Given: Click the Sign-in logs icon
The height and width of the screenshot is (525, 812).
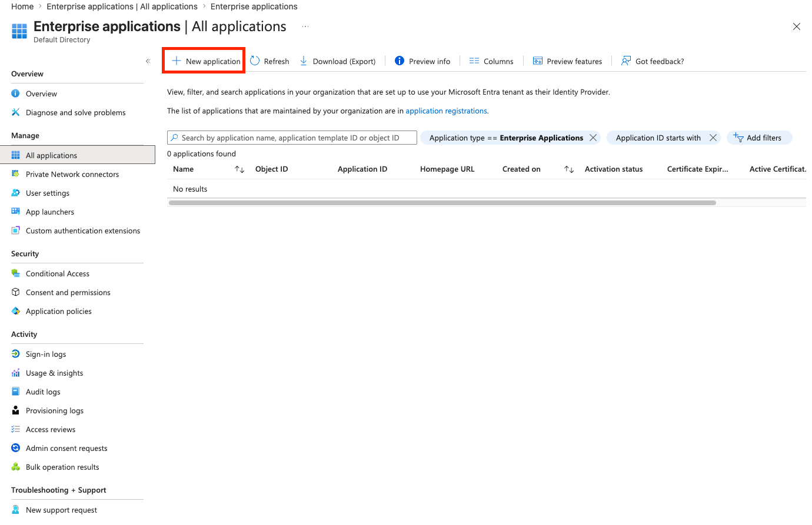Looking at the screenshot, I should tap(16, 354).
